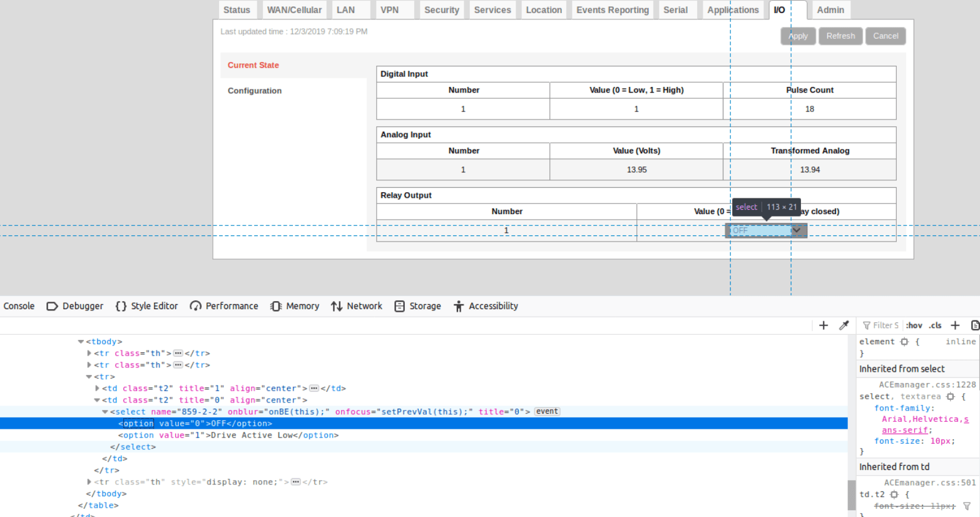Click the Refresh button
Viewport: 980px width, 517px height.
pos(840,36)
